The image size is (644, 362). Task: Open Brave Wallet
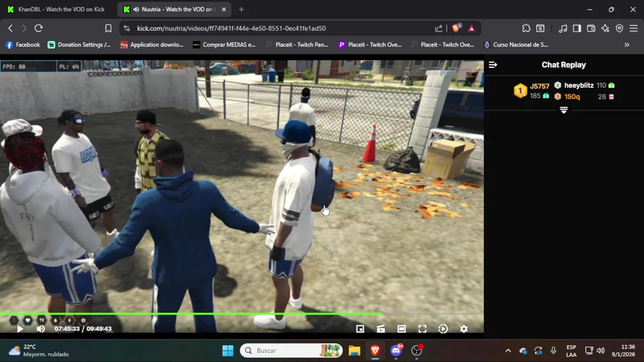pos(591,29)
